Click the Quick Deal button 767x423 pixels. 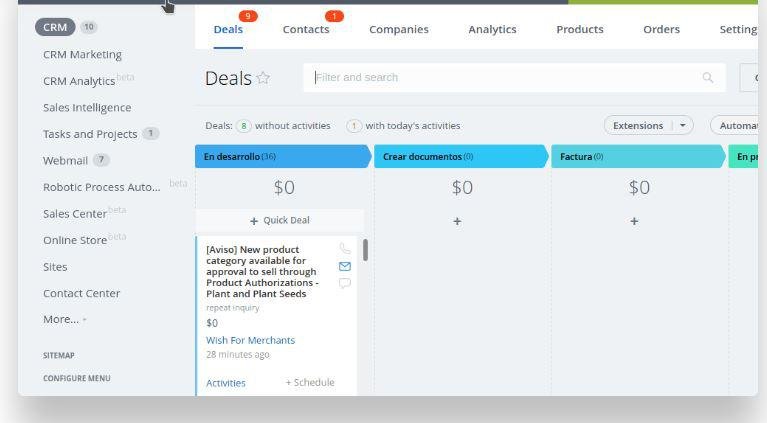280,220
